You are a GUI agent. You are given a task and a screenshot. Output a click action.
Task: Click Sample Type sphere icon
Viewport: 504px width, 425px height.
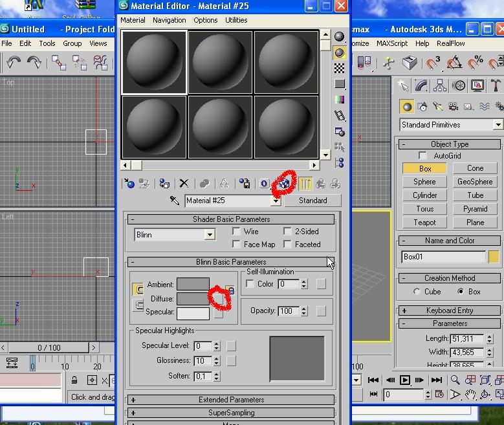click(x=339, y=37)
